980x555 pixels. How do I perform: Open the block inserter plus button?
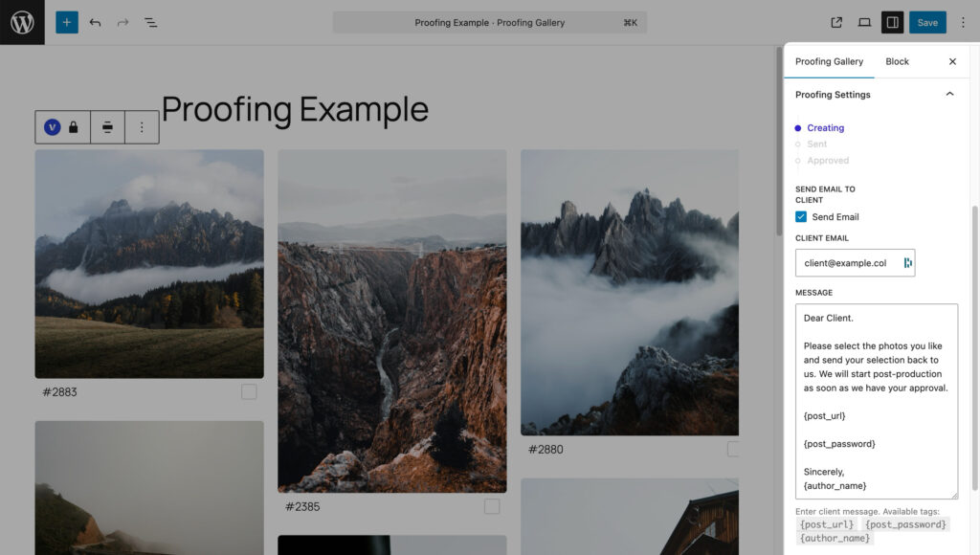[x=67, y=22]
